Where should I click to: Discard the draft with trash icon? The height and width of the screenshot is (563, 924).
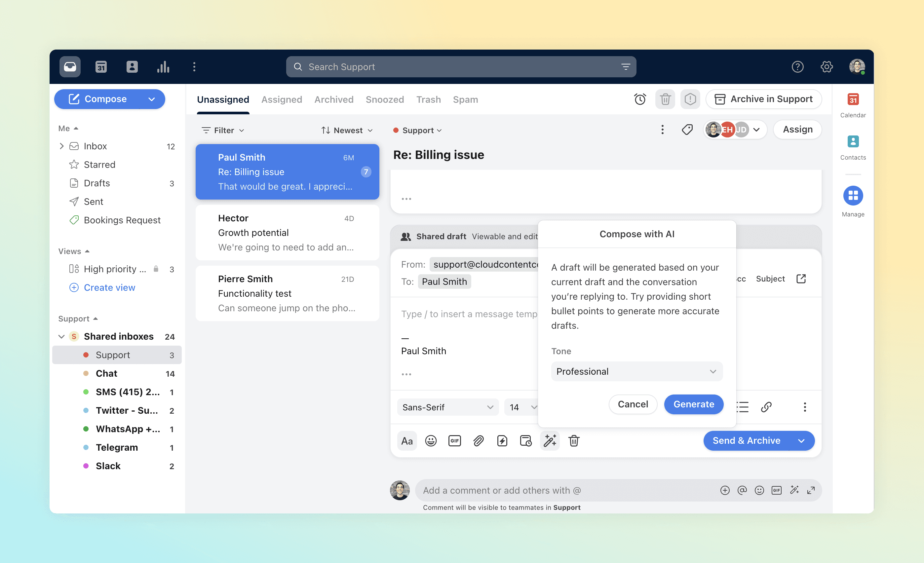(x=574, y=441)
